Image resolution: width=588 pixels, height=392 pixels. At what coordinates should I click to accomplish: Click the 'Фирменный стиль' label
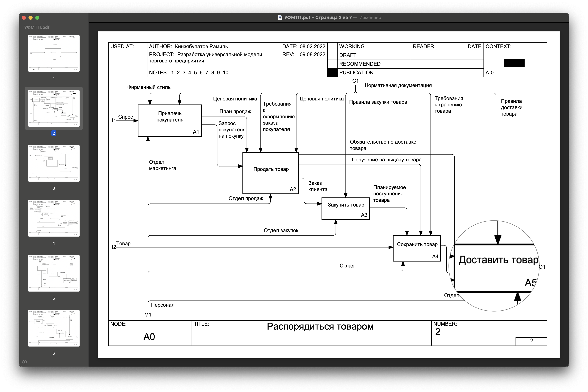click(149, 87)
